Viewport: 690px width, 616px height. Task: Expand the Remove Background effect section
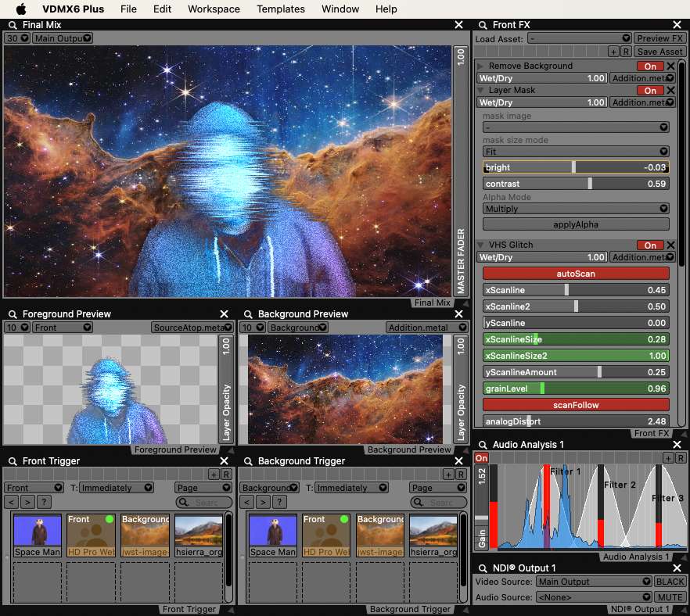tap(480, 66)
